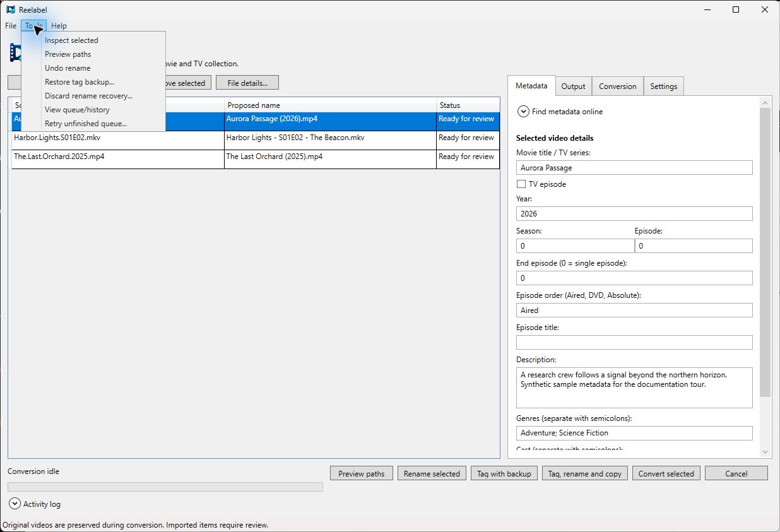
Task: Focus the Episode number field
Action: pos(694,245)
